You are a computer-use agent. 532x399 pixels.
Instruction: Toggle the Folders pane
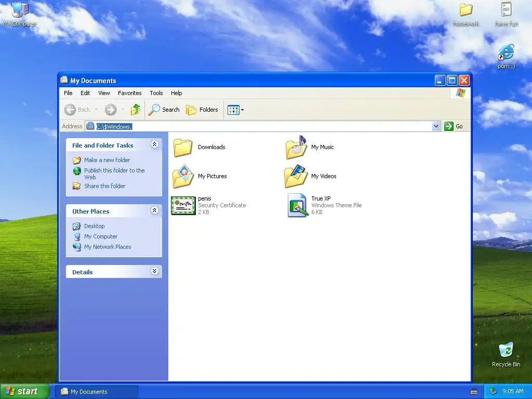[x=202, y=110]
